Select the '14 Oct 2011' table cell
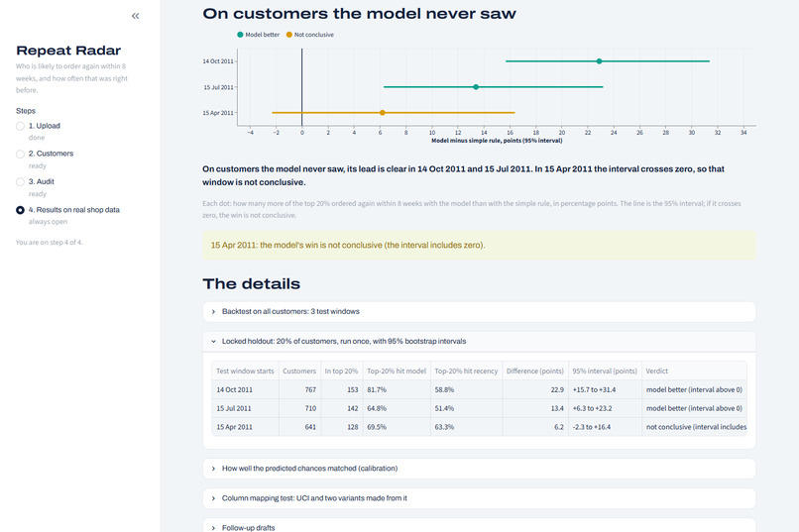This screenshot has height=532, width=799. [245, 390]
